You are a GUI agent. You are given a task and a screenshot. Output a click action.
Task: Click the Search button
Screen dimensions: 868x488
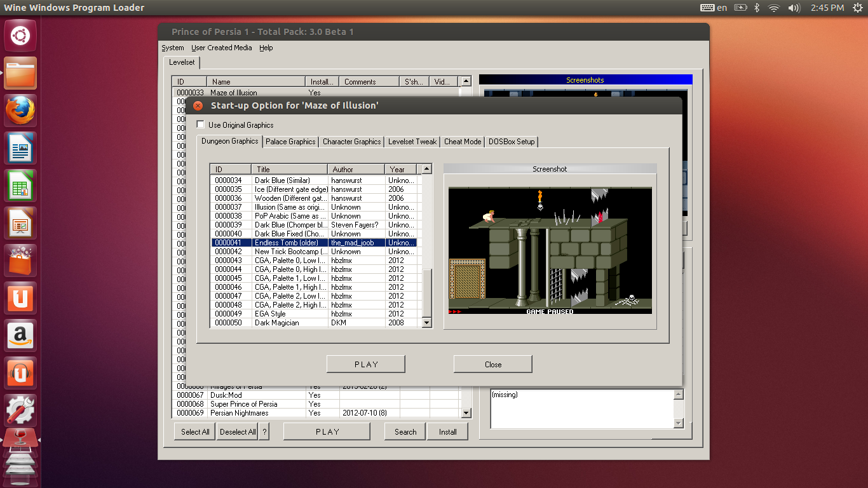[405, 431]
